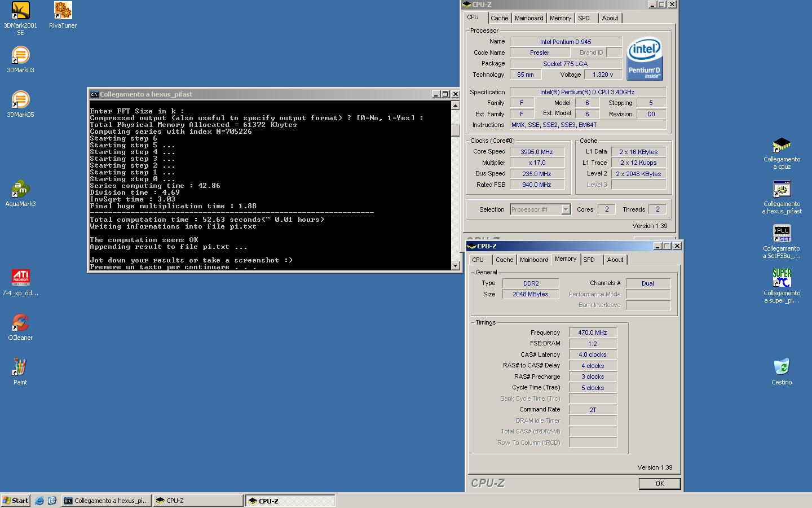Select the Paint desktop icon
Image resolution: width=812 pixels, height=508 pixels.
point(20,367)
